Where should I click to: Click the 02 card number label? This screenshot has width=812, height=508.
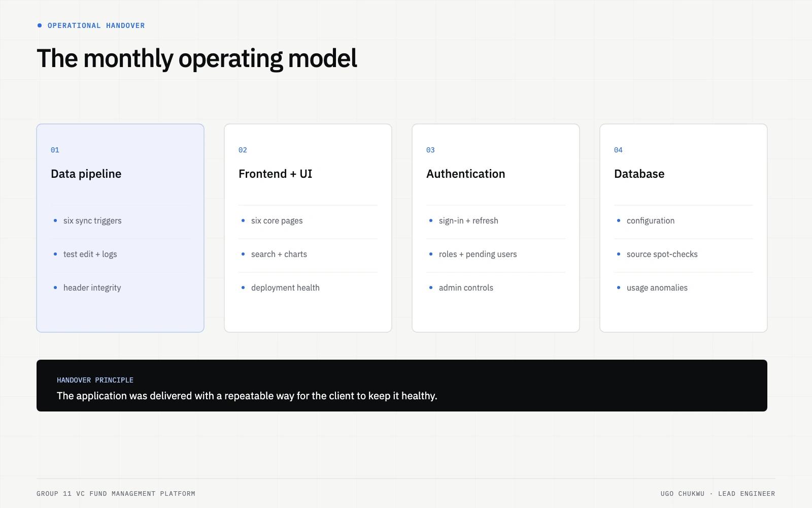coord(243,150)
